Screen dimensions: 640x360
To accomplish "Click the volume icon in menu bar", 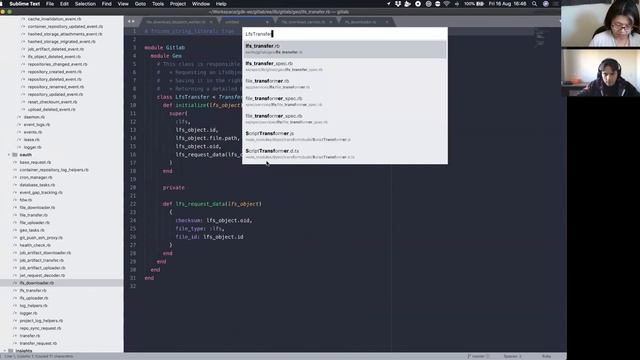I will coord(456,4).
